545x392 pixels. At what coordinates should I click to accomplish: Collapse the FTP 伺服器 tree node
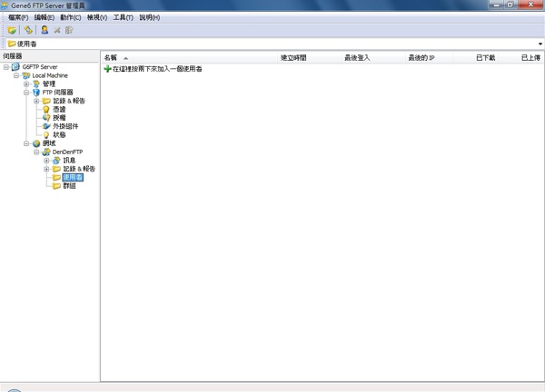(x=26, y=93)
